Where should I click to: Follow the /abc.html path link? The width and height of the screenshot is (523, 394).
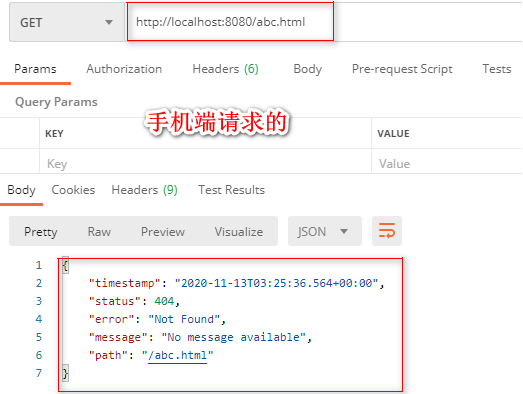point(177,355)
